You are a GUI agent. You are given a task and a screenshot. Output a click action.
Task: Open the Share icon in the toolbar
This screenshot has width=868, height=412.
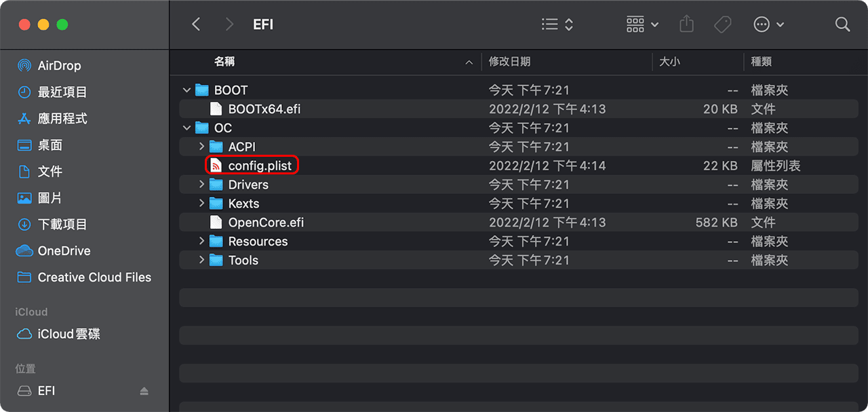tap(686, 24)
